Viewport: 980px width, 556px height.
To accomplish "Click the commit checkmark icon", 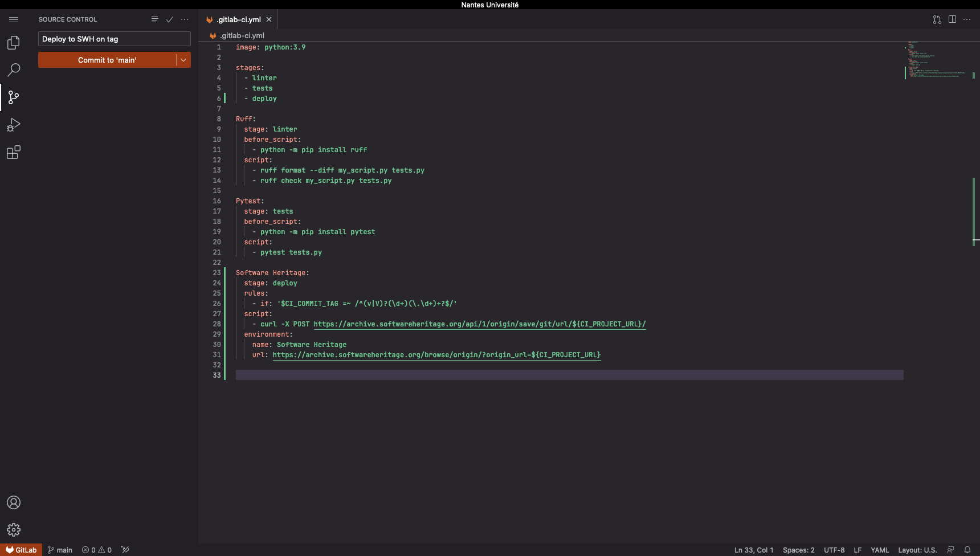I will 170,19.
